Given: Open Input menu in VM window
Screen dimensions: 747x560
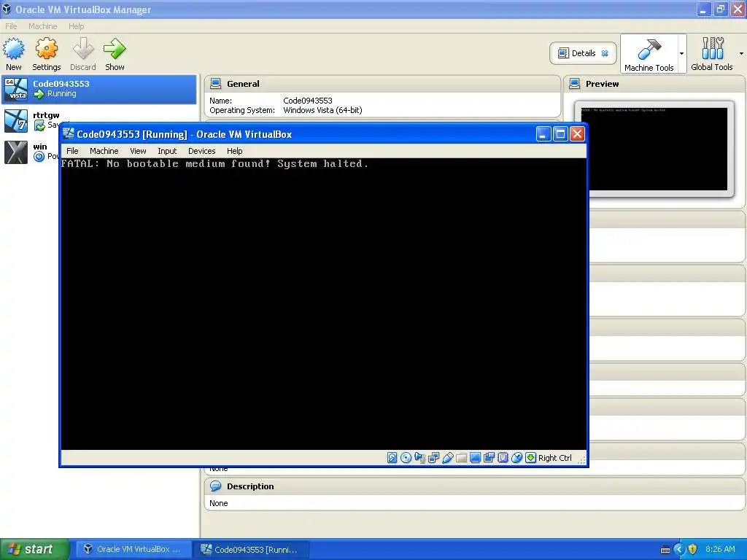Looking at the screenshot, I should [167, 151].
